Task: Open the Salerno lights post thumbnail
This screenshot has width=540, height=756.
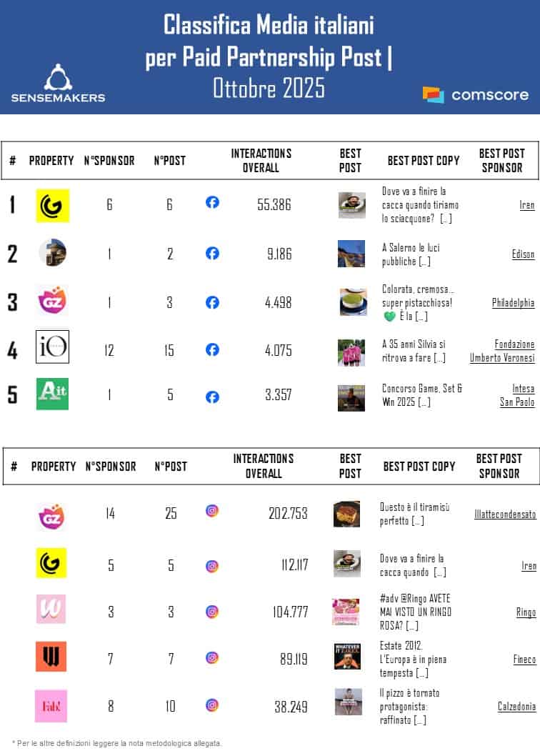Action: click(x=351, y=253)
